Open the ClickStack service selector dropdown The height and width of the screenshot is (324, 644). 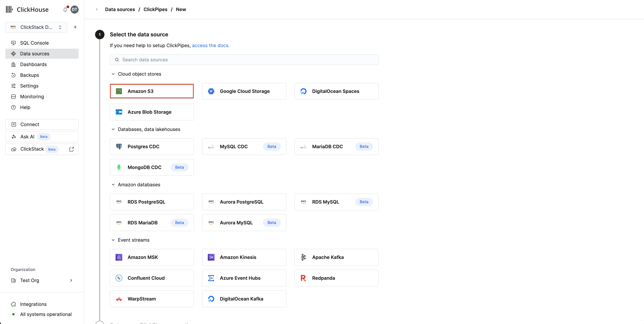36,27
